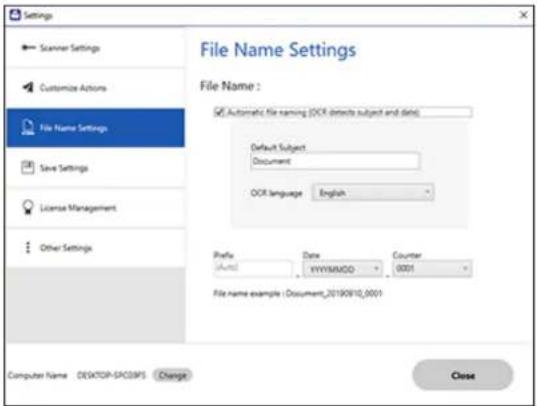The height and width of the screenshot is (406, 537).
Task: Click the Close button
Action: (463, 375)
